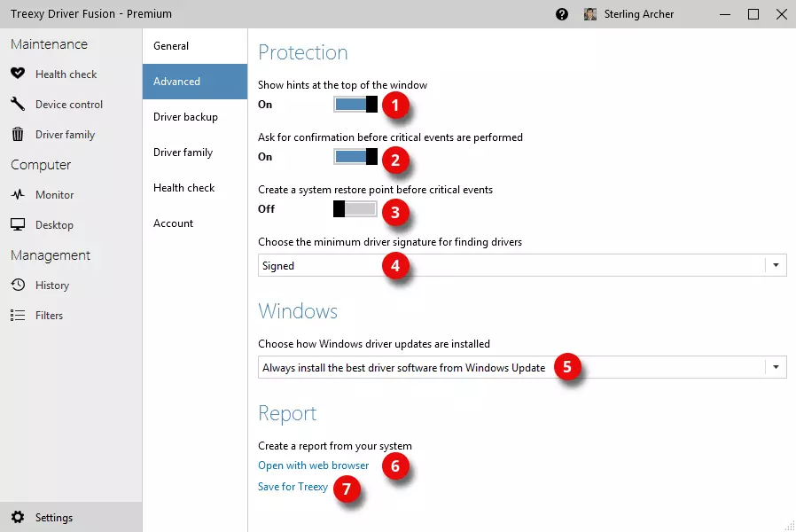Click the Desktop screen icon
This screenshot has width=796, height=532.
[x=18, y=224]
